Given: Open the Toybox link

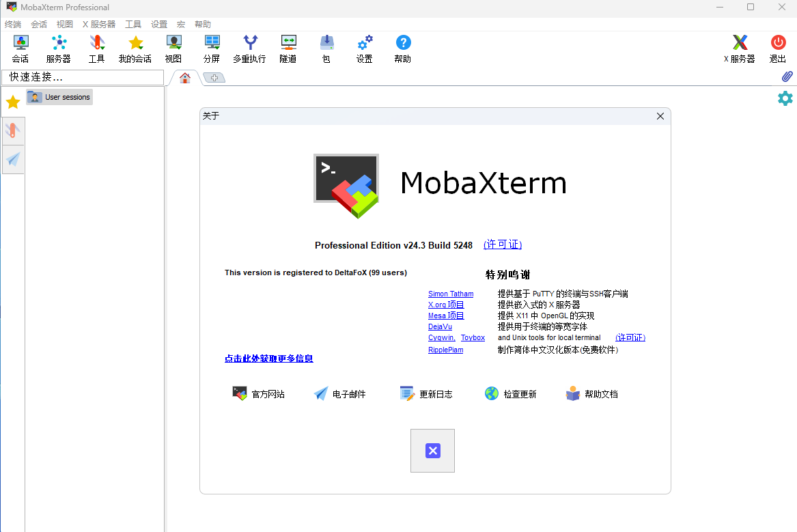Looking at the screenshot, I should coord(473,337).
